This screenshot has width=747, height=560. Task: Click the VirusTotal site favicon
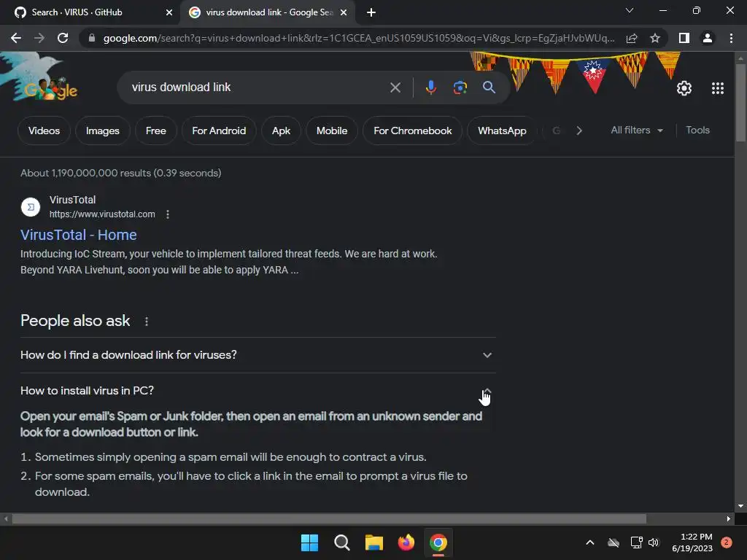pos(31,206)
